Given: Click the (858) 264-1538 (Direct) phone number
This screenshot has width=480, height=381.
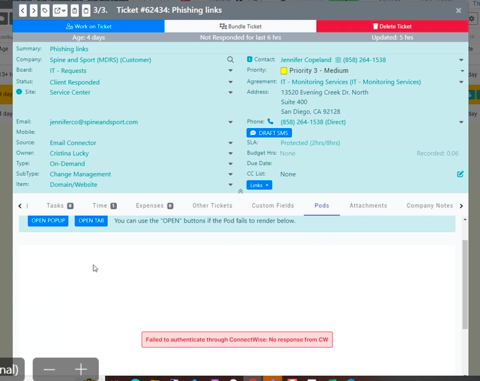Looking at the screenshot, I should point(313,122).
